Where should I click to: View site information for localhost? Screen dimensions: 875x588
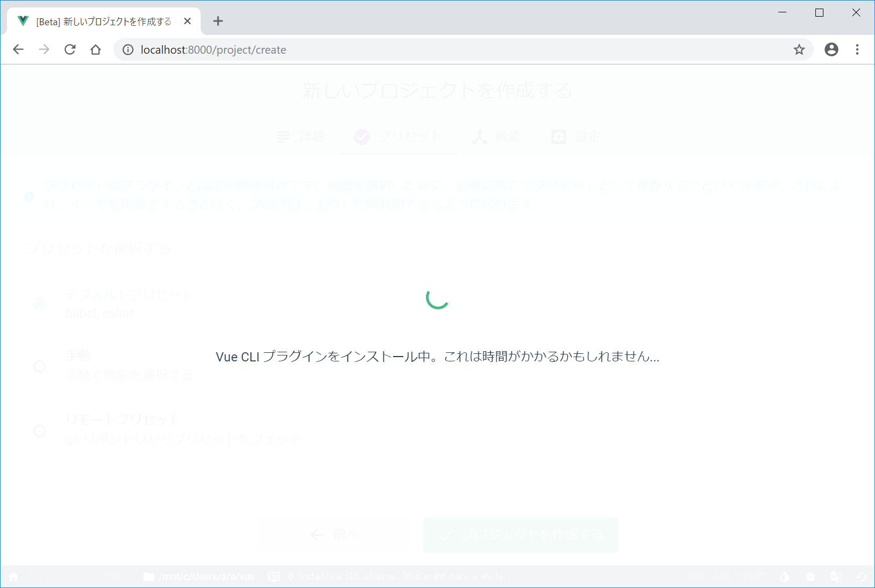128,50
